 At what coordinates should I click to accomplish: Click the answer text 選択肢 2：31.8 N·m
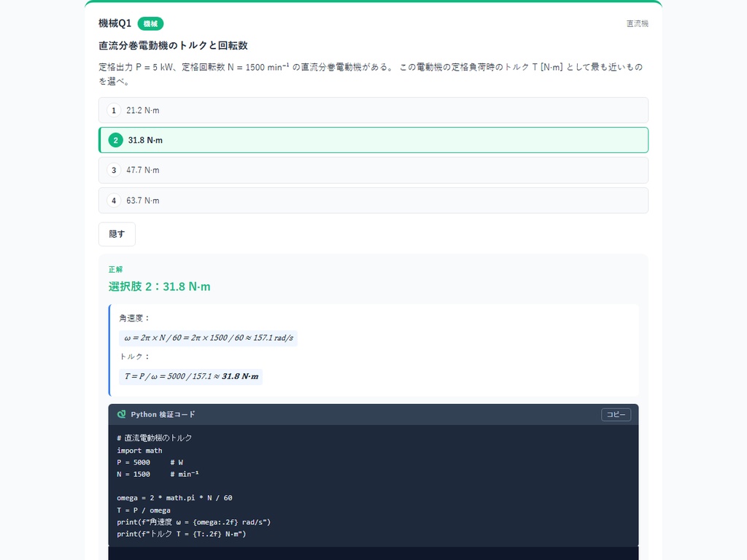(159, 286)
